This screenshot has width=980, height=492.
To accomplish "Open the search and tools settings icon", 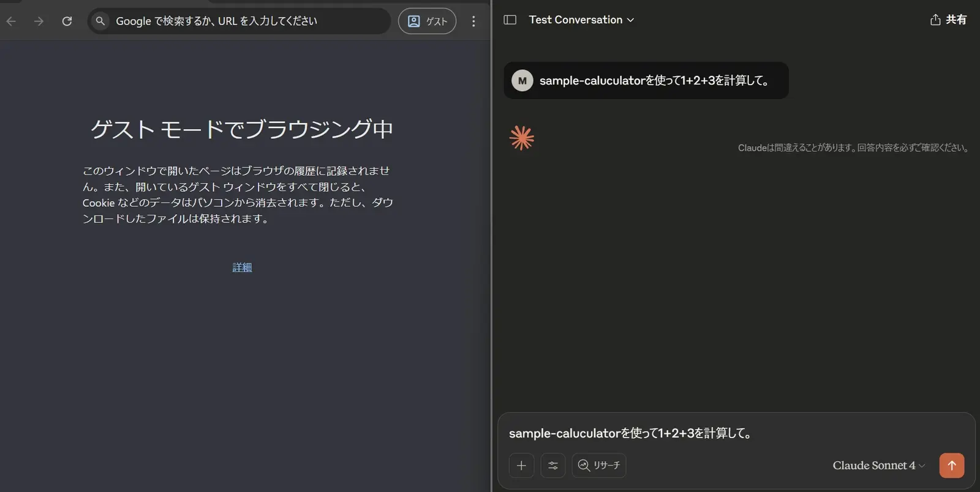I will click(553, 466).
